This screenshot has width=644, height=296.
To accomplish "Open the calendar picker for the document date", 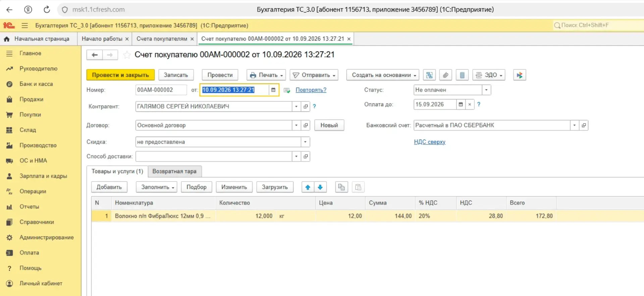I will pos(273,90).
